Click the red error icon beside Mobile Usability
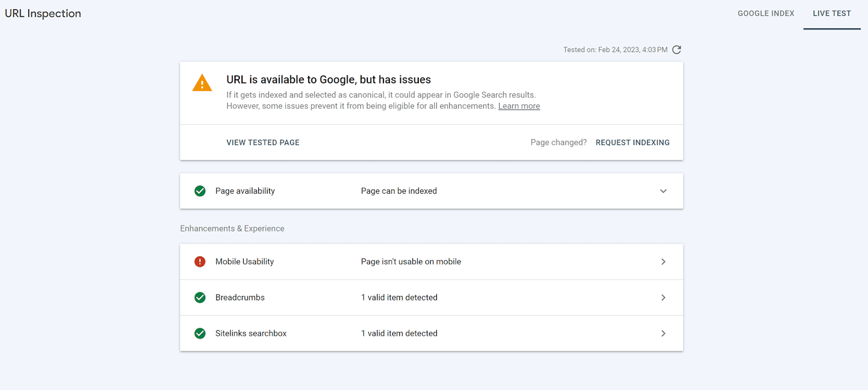 (200, 261)
